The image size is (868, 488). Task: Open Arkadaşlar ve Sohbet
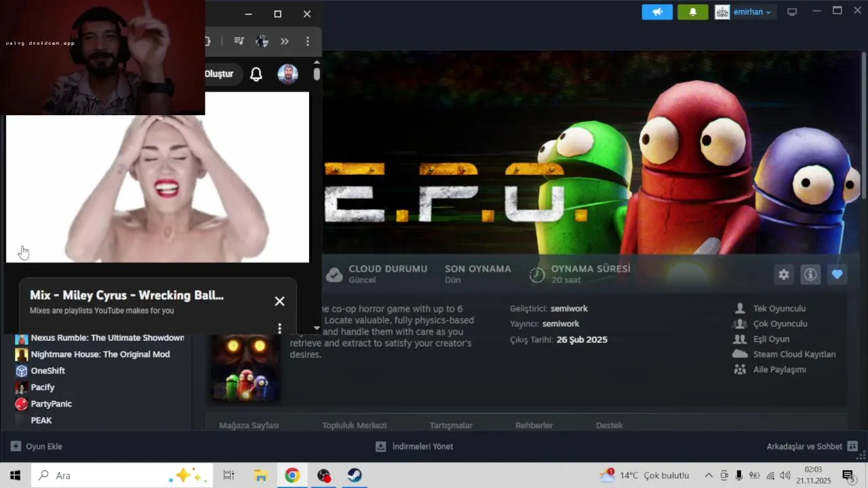pyautogui.click(x=812, y=447)
